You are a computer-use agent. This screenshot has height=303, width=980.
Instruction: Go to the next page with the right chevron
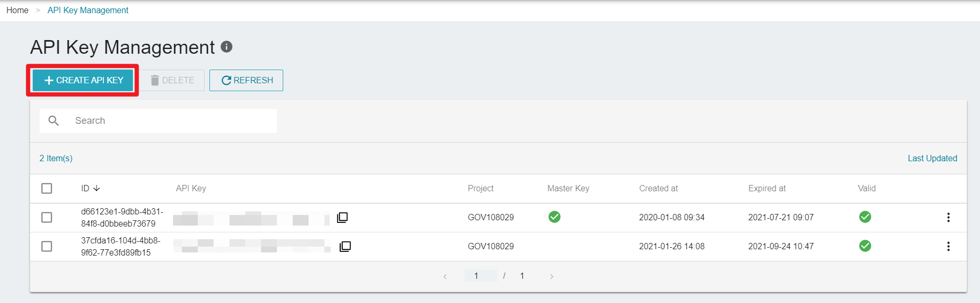coord(552,276)
